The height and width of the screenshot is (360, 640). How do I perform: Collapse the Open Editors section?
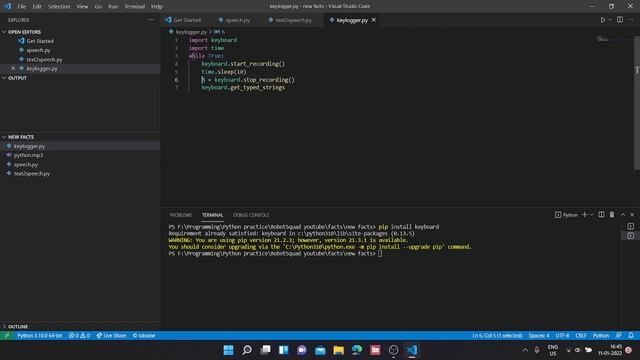(24, 32)
